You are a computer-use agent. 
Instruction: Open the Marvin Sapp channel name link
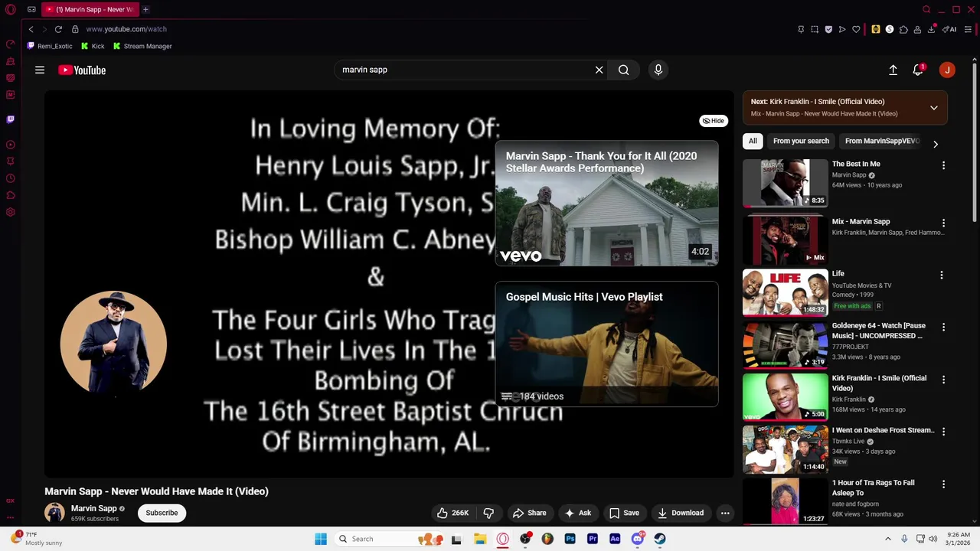[x=93, y=508]
